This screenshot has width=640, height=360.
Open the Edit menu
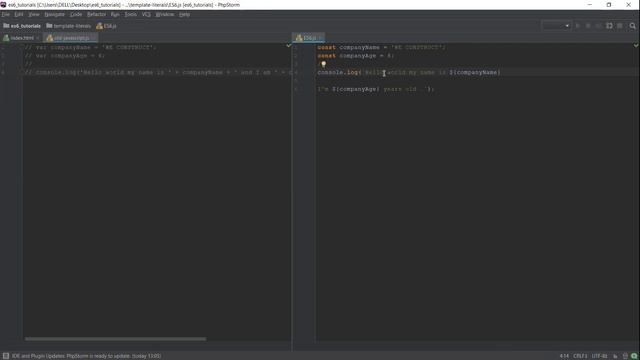[x=19, y=14]
